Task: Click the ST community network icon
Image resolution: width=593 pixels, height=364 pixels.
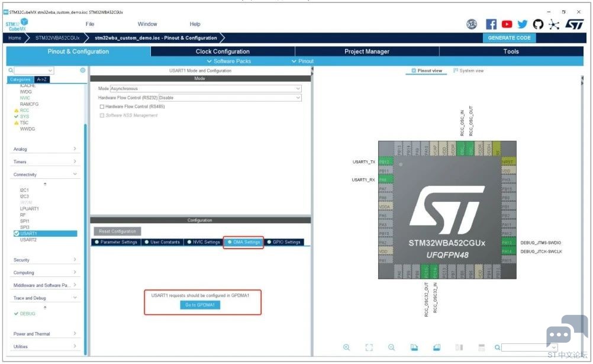Action: [554, 25]
